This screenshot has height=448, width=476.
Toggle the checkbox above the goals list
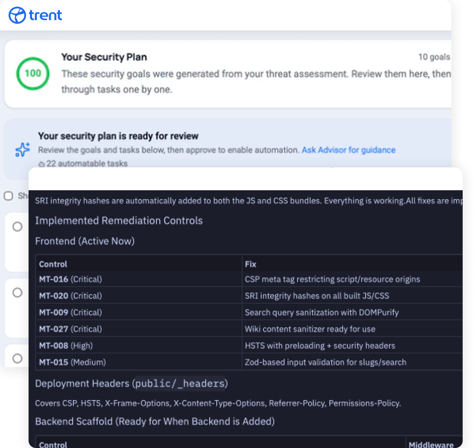click(9, 196)
